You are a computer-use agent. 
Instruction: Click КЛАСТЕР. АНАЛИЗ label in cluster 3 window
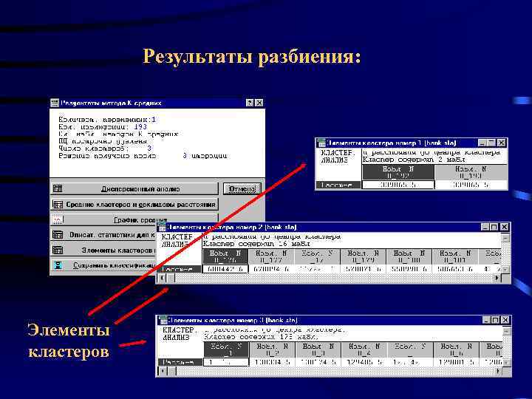point(179,333)
